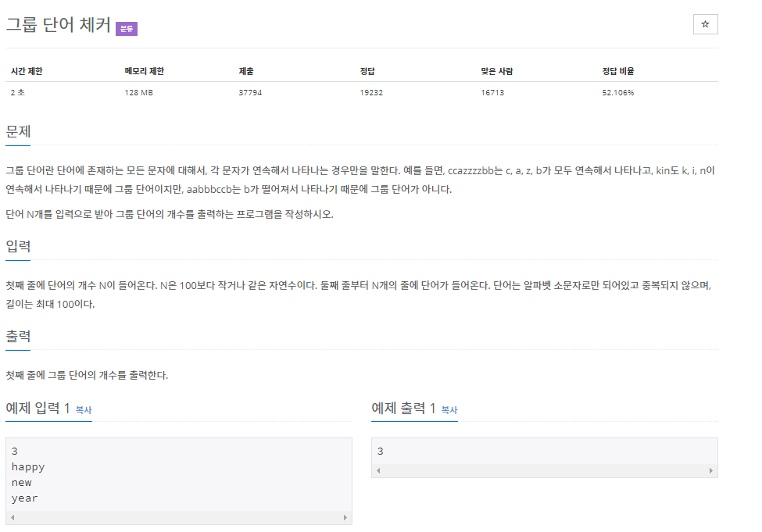
Task: Click the time limit value 2 초
Action: (17, 92)
